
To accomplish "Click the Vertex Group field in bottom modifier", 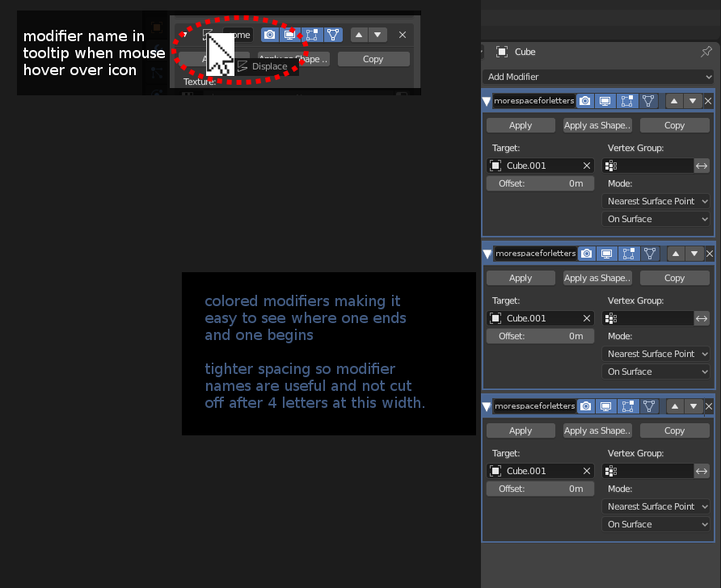I will coord(648,471).
